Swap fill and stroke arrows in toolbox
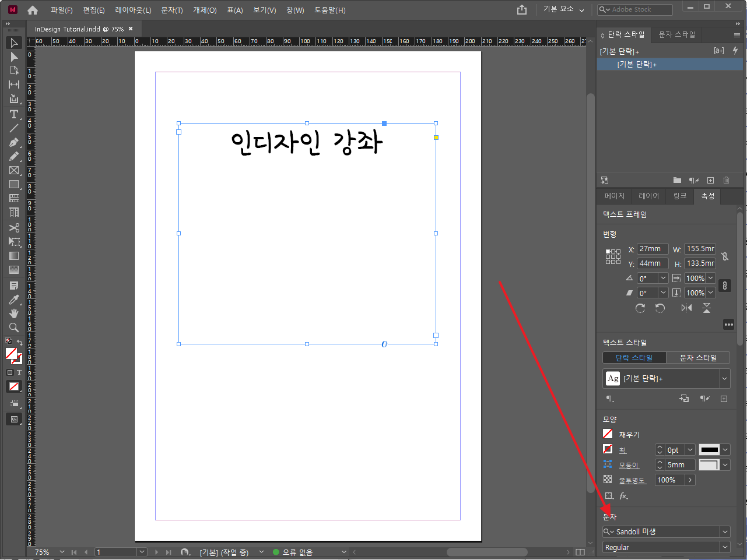Screen dimensions: 747x560 point(20,343)
